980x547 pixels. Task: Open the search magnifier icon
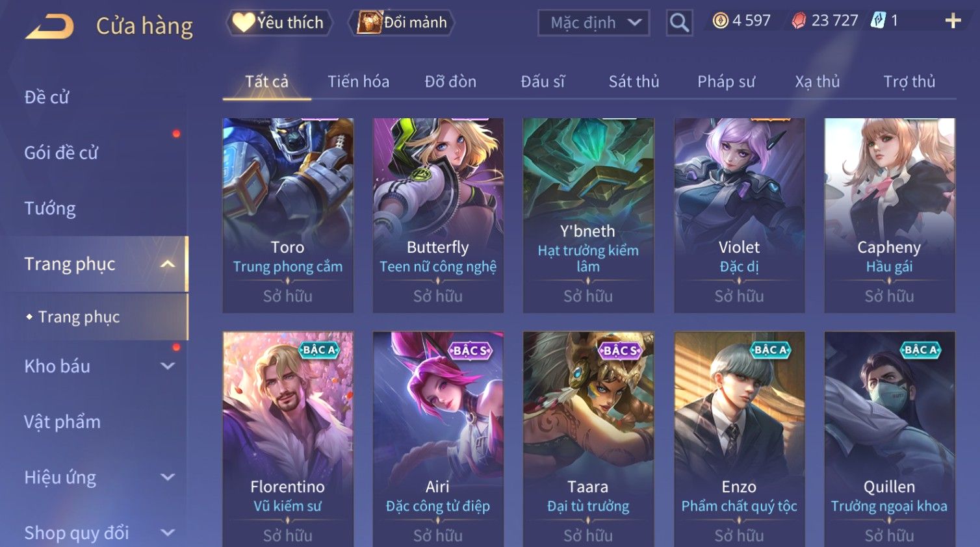pos(679,23)
